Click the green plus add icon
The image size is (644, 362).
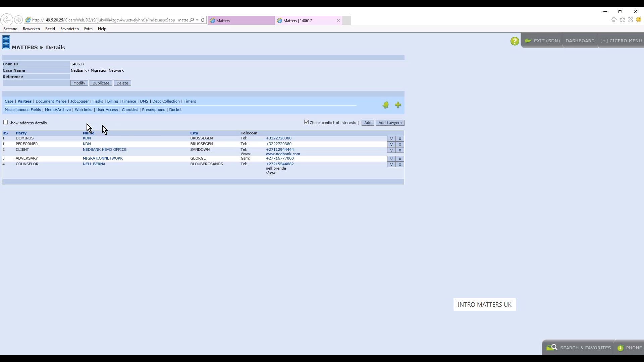tap(398, 105)
